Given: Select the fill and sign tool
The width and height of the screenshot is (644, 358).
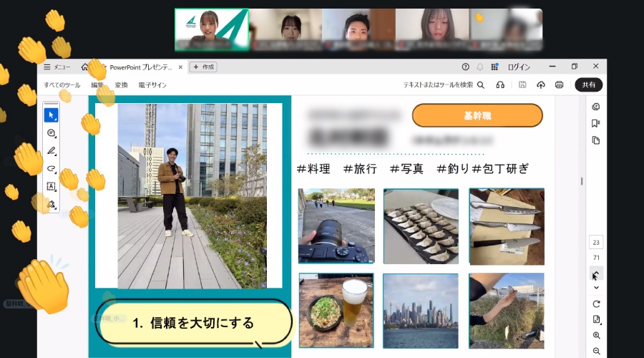Looking at the screenshot, I should click(51, 204).
